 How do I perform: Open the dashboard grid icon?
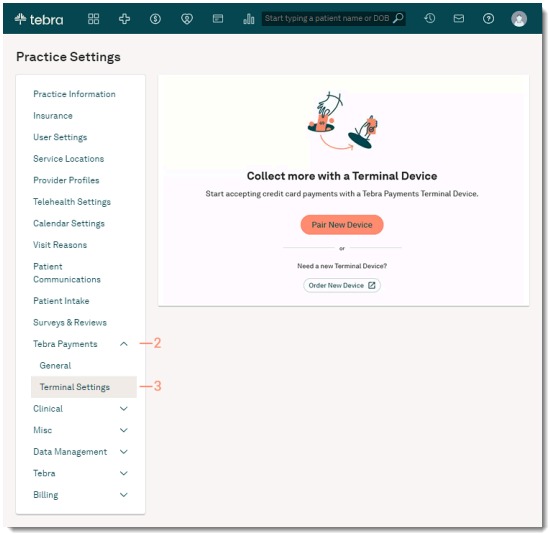pos(93,19)
